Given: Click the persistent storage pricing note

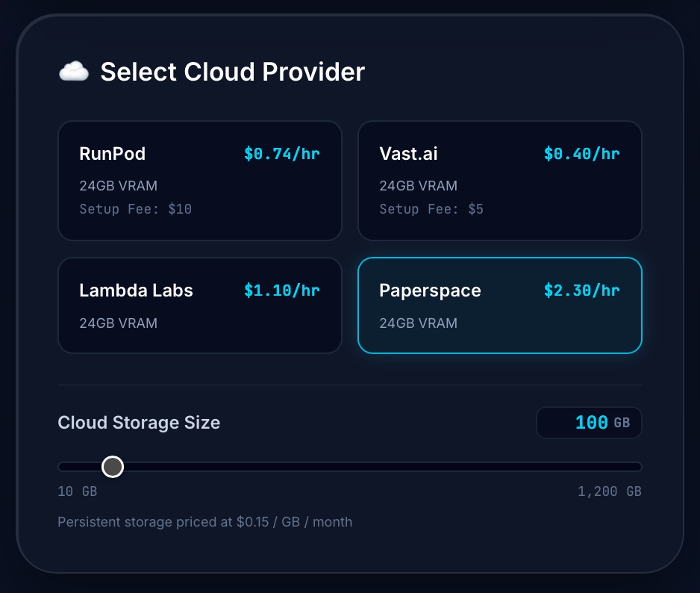Looking at the screenshot, I should pyautogui.click(x=205, y=522).
